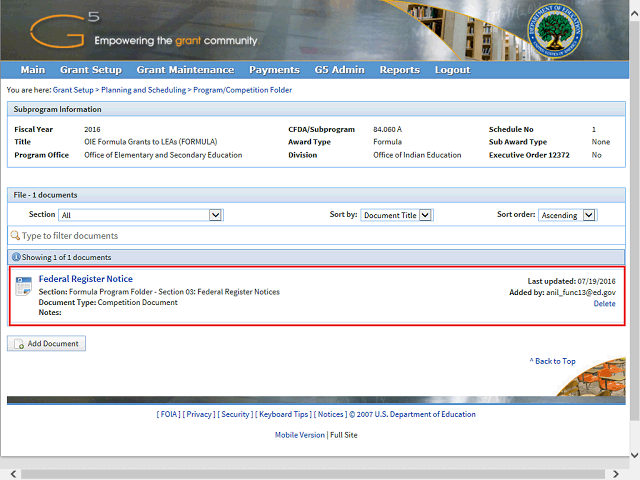
Task: Delete the Federal Register Notice document
Action: 604,303
